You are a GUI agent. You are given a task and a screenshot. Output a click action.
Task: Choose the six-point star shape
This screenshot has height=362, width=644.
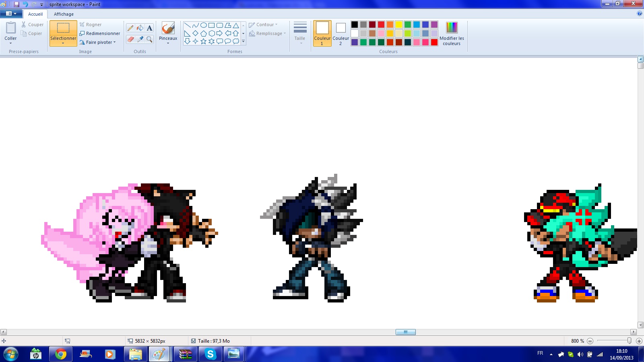tap(212, 41)
